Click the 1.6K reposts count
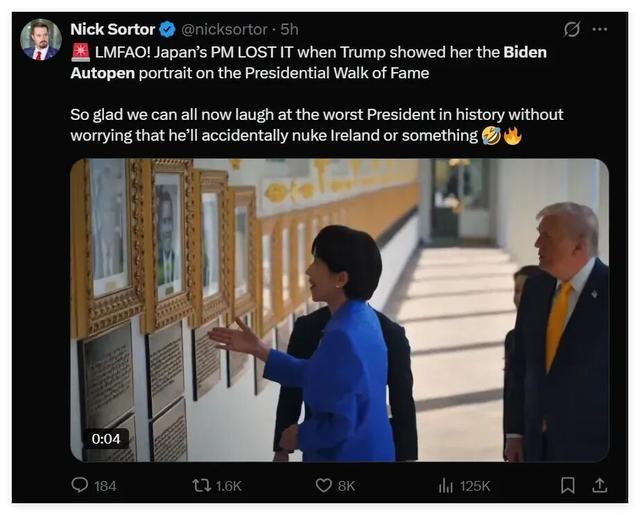This screenshot has height=515, width=640. (229, 486)
